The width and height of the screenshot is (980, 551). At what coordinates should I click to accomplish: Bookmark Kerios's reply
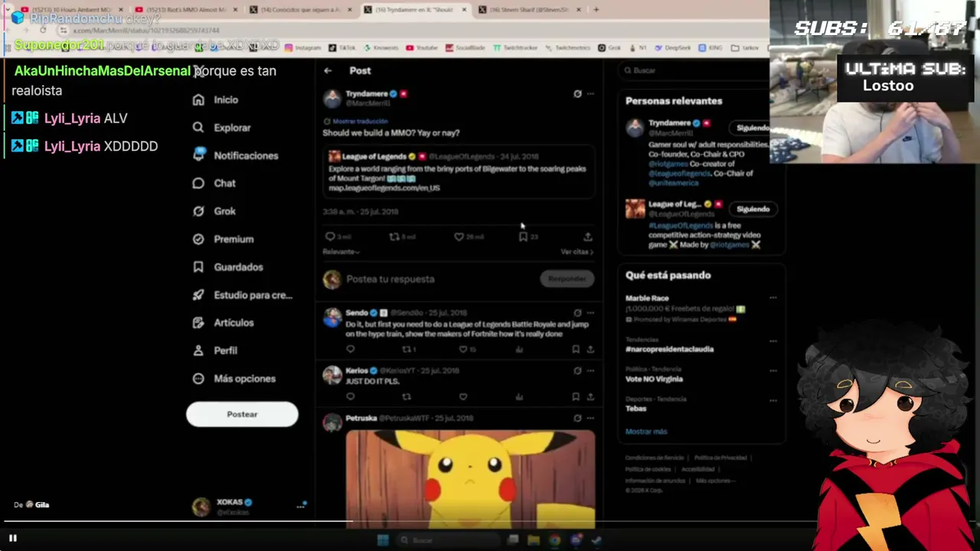pos(576,397)
